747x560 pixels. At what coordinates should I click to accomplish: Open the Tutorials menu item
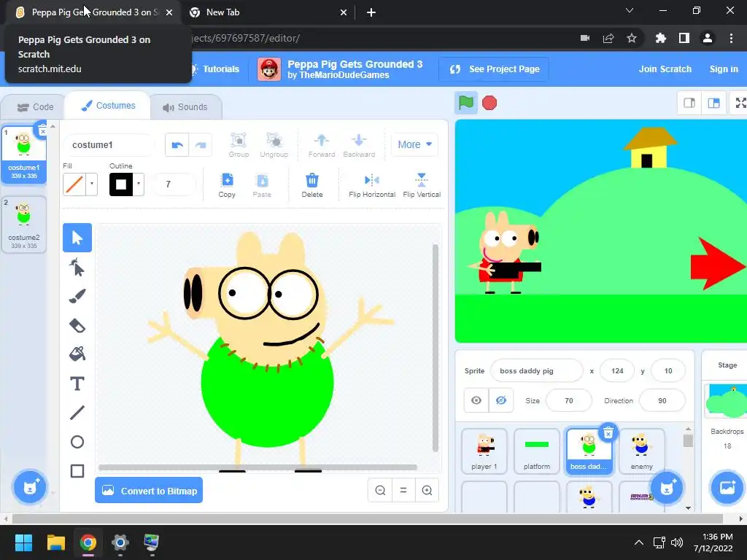[214, 69]
